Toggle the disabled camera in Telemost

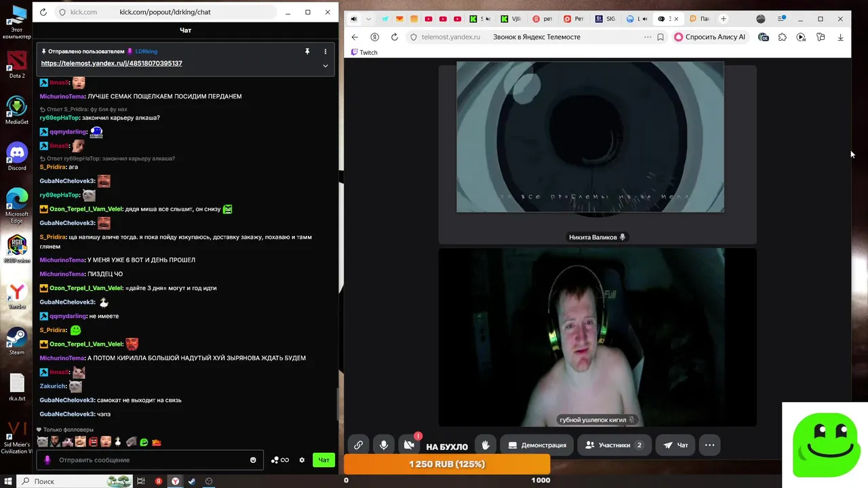click(x=409, y=445)
